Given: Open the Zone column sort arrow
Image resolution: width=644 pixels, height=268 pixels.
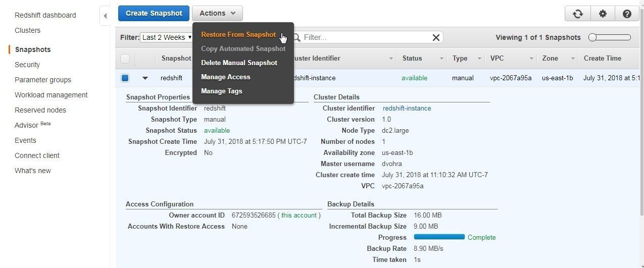Looking at the screenshot, I should pyautogui.click(x=572, y=59).
